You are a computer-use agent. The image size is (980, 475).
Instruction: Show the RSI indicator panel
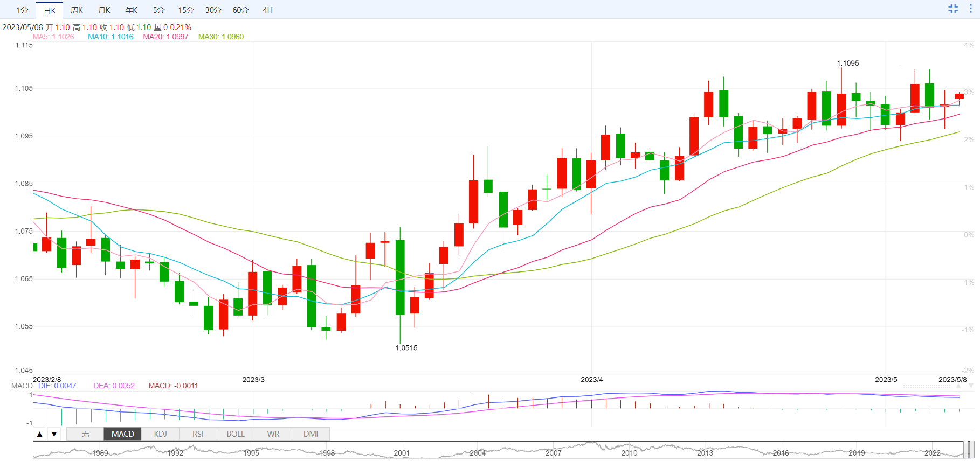point(198,434)
